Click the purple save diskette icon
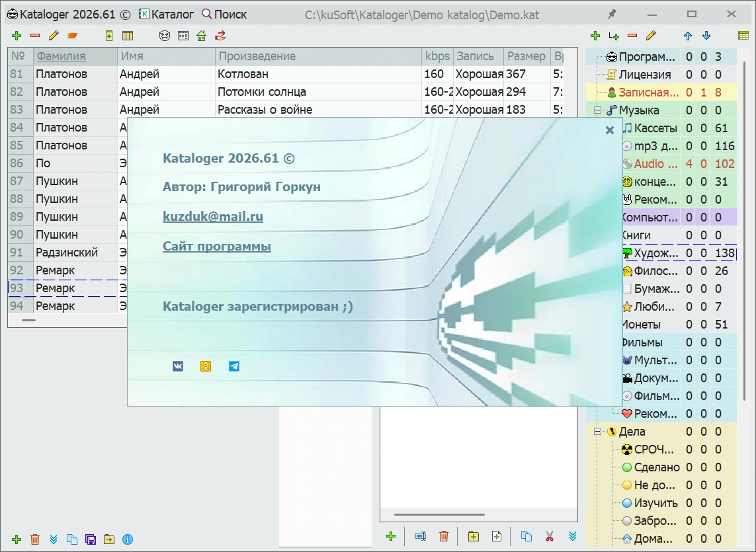 [x=90, y=539]
